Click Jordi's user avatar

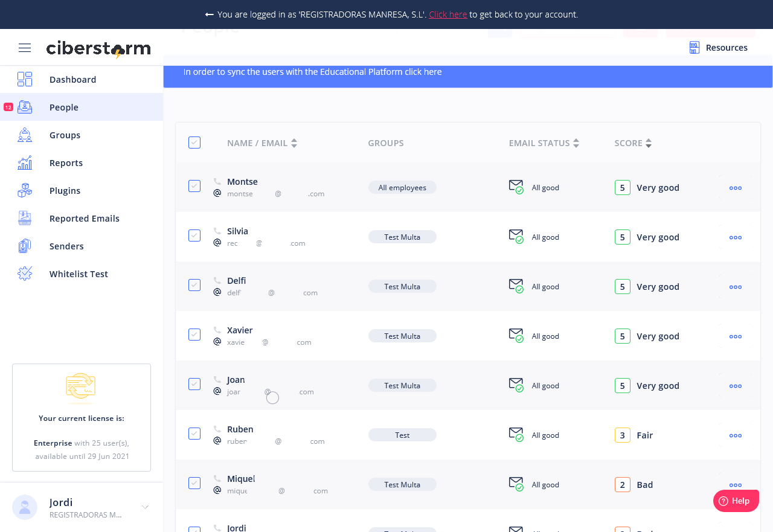(x=25, y=507)
